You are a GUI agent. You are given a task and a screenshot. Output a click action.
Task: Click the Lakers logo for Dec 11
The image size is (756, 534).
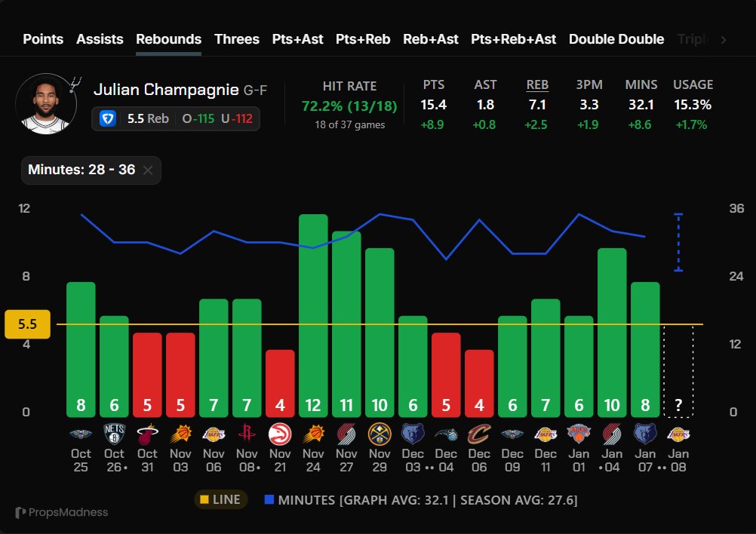[x=545, y=434]
